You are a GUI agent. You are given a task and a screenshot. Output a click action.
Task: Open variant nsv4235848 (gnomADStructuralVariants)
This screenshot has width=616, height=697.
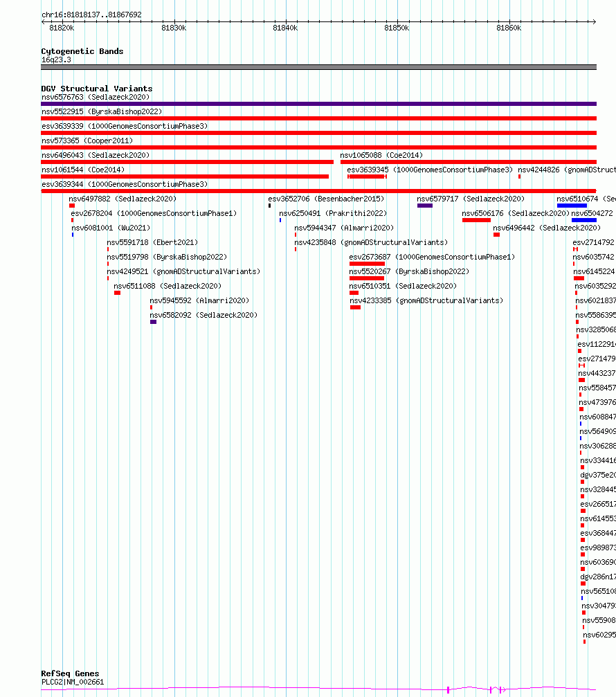point(371,243)
